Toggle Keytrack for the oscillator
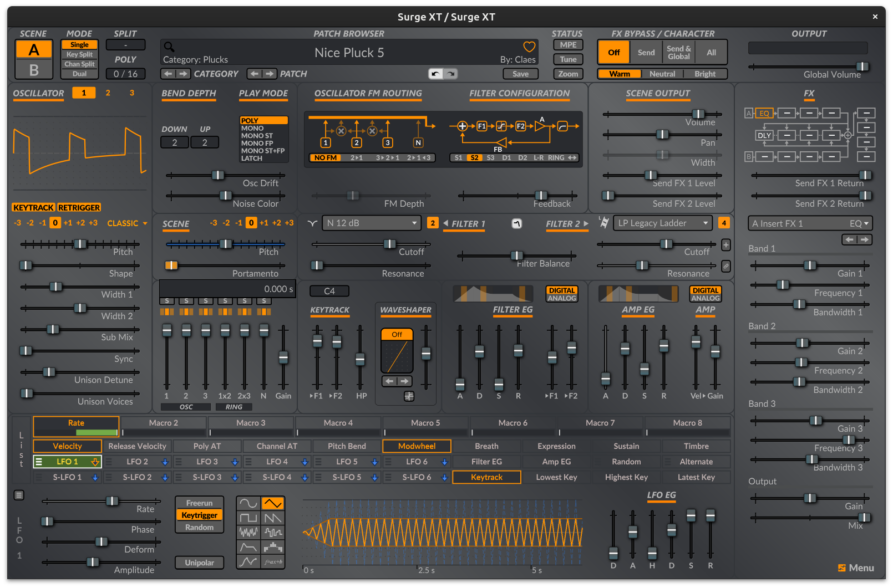 click(34, 207)
